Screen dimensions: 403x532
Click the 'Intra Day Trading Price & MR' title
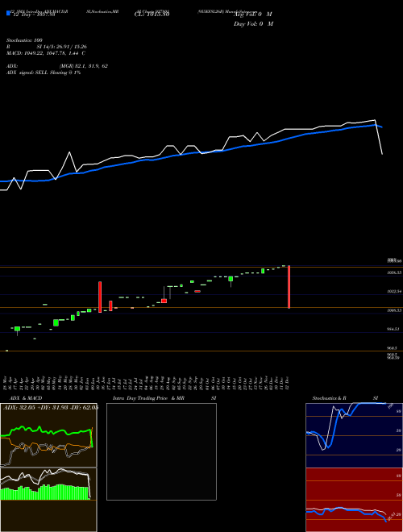coord(149,398)
